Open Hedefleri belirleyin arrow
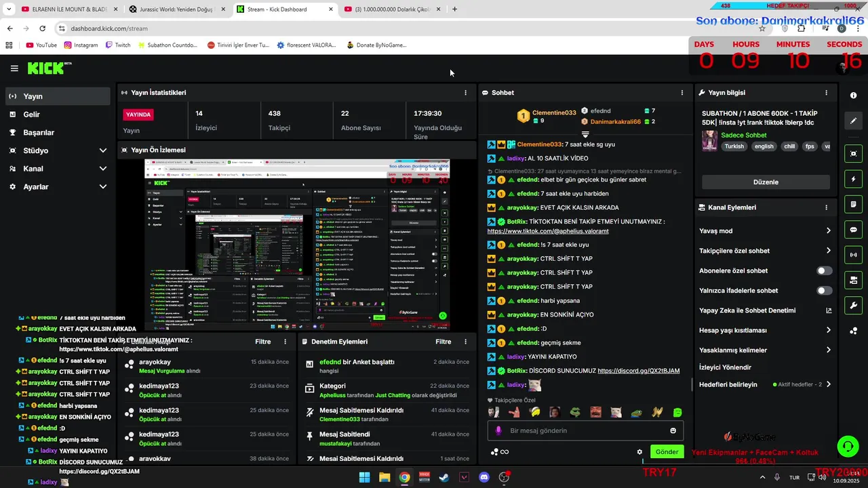This screenshot has width=868, height=488. (828, 384)
